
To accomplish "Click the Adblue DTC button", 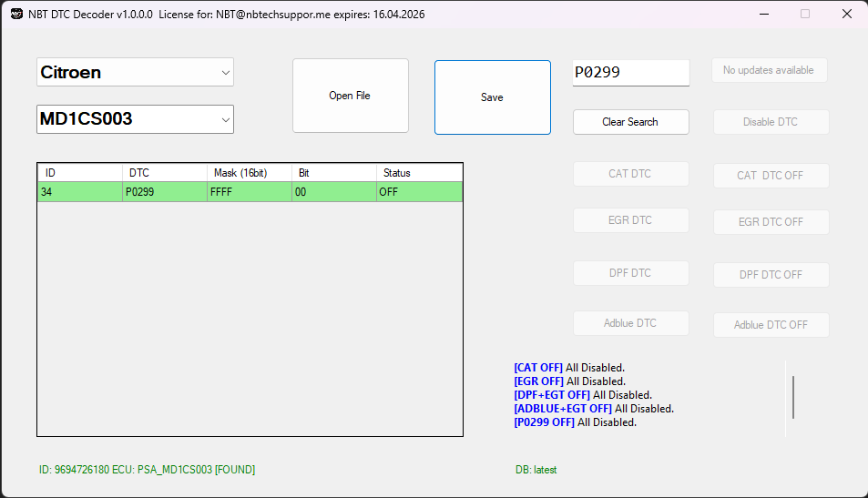I will (631, 323).
